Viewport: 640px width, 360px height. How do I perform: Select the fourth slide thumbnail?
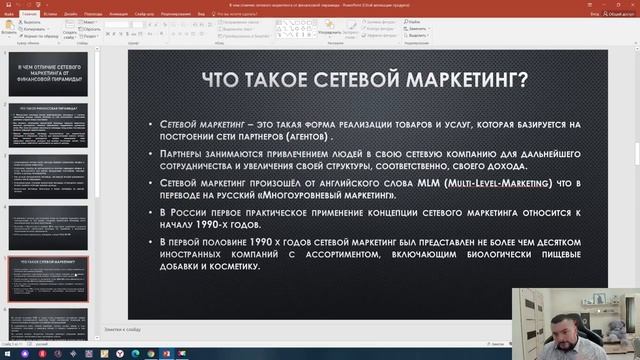pos(48,228)
